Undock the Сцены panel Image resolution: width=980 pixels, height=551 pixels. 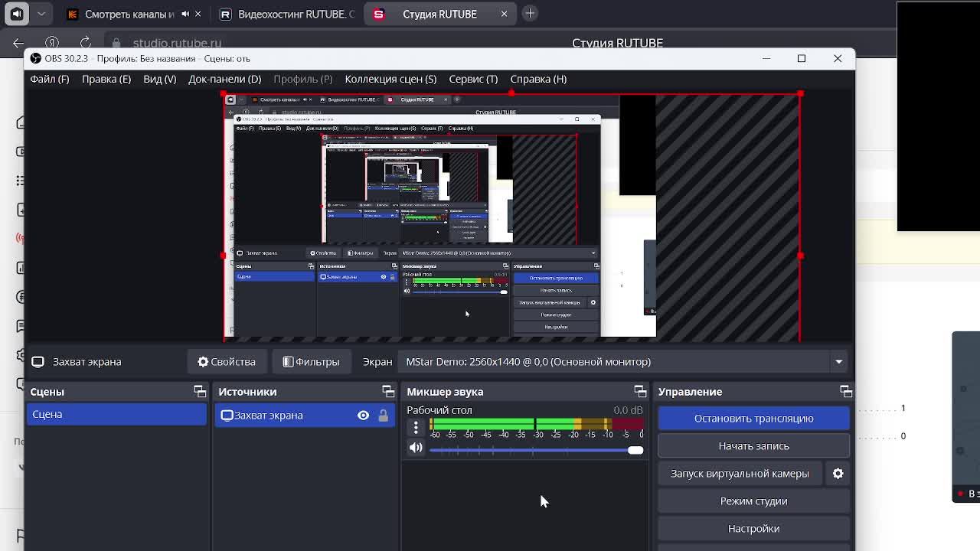point(200,391)
